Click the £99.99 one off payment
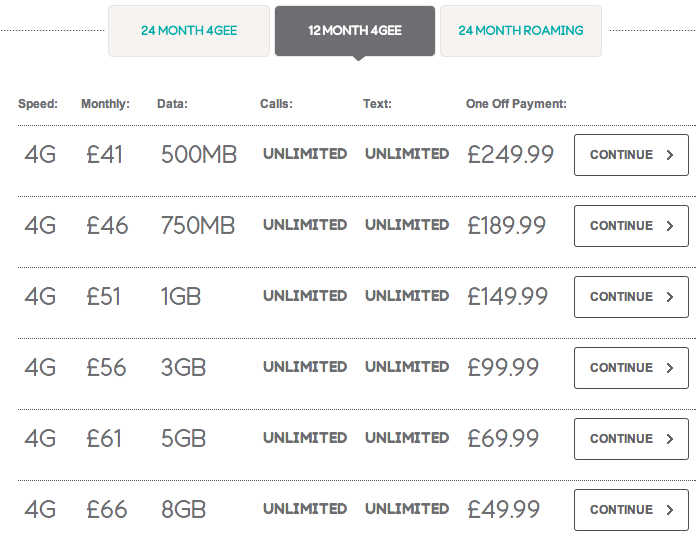This screenshot has height=543, width=696. (503, 368)
